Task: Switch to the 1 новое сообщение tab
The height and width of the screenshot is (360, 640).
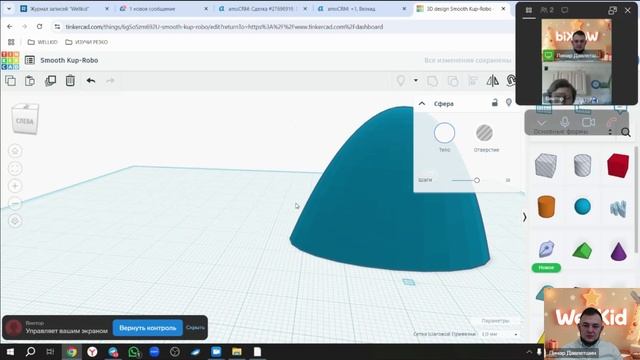Action: pyautogui.click(x=164, y=9)
